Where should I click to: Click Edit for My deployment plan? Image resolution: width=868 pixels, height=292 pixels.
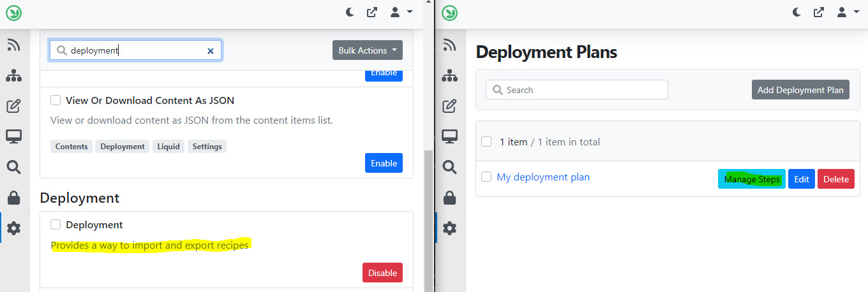pyautogui.click(x=802, y=179)
